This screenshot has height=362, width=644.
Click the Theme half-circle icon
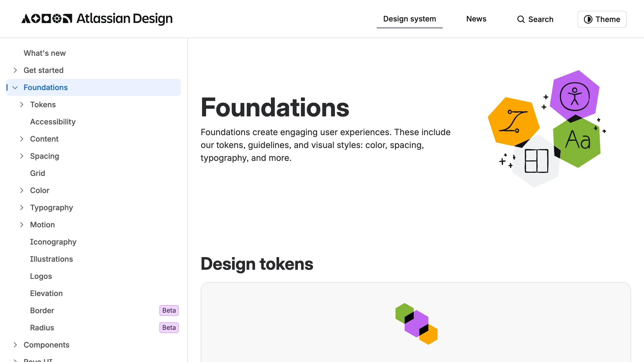point(588,19)
